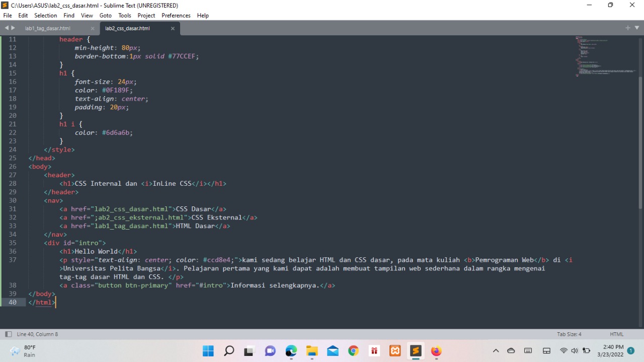Open the tab list dropdown arrow
This screenshot has width=644, height=362.
637,28
